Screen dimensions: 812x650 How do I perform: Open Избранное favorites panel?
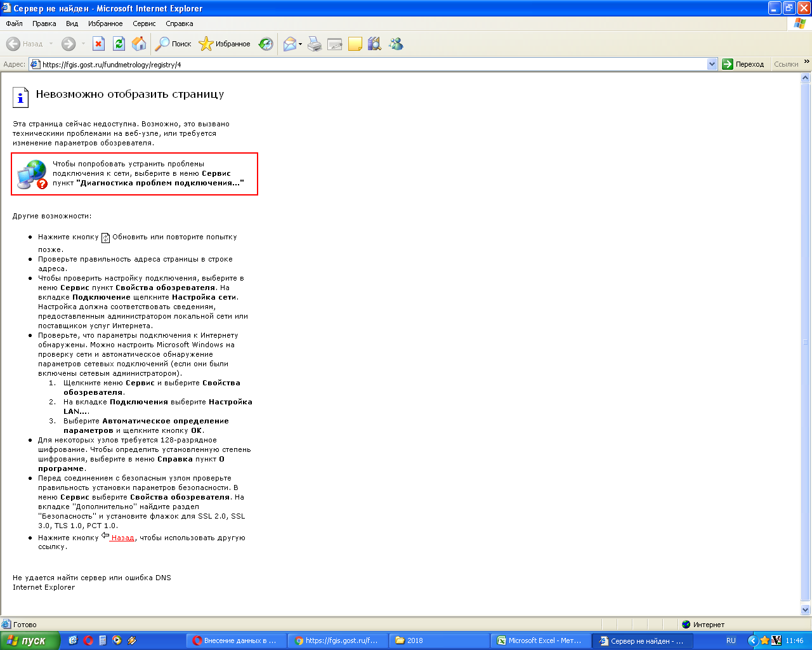point(225,44)
